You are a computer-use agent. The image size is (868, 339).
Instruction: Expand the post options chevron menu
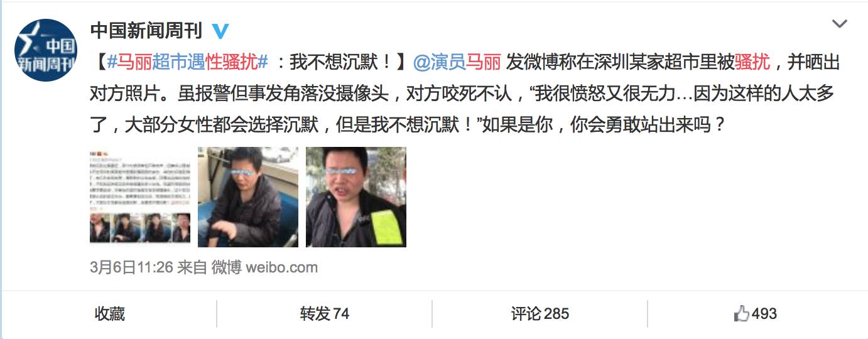pos(839,24)
